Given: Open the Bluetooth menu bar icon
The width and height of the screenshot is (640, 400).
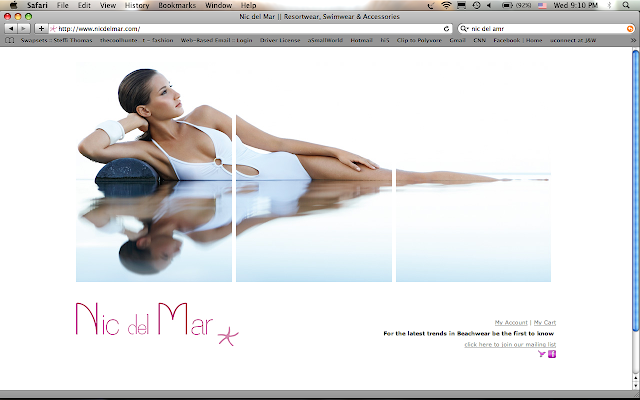Looking at the screenshot, I should pyautogui.click(x=609, y=5).
